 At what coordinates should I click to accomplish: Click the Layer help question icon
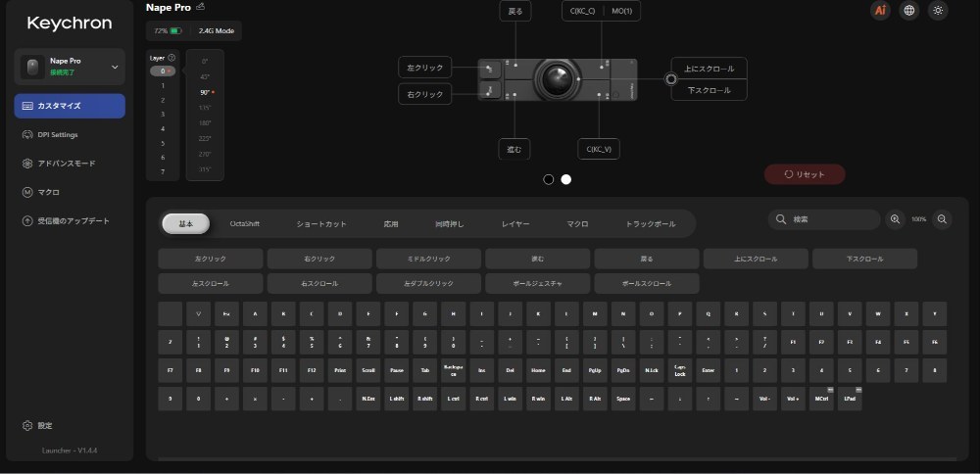coord(171,58)
